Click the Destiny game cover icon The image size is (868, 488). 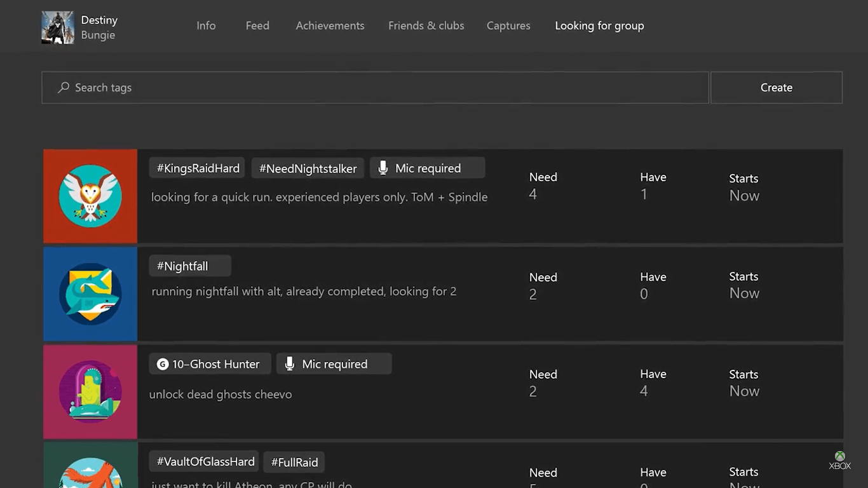[58, 27]
